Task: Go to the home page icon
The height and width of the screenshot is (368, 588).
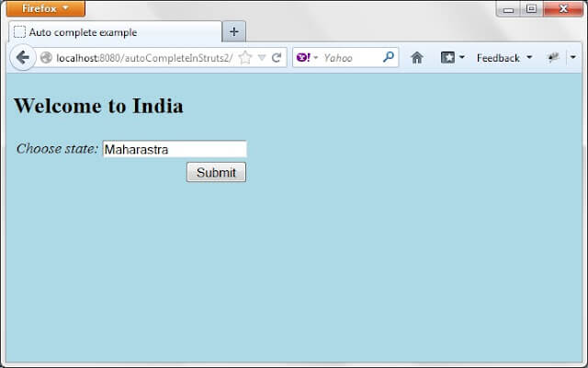Action: (417, 57)
